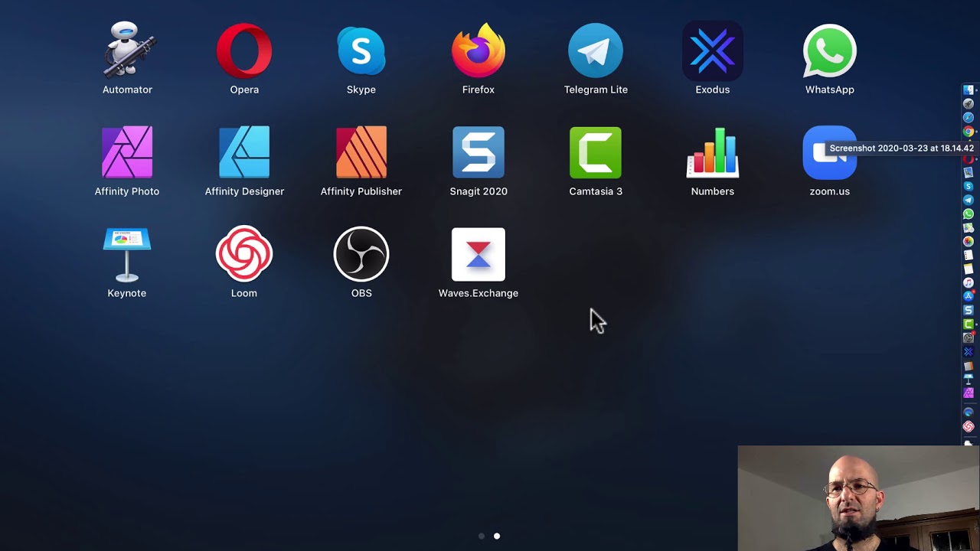980x551 pixels.
Task: Open Reminders from the Dock
Action: (969, 255)
